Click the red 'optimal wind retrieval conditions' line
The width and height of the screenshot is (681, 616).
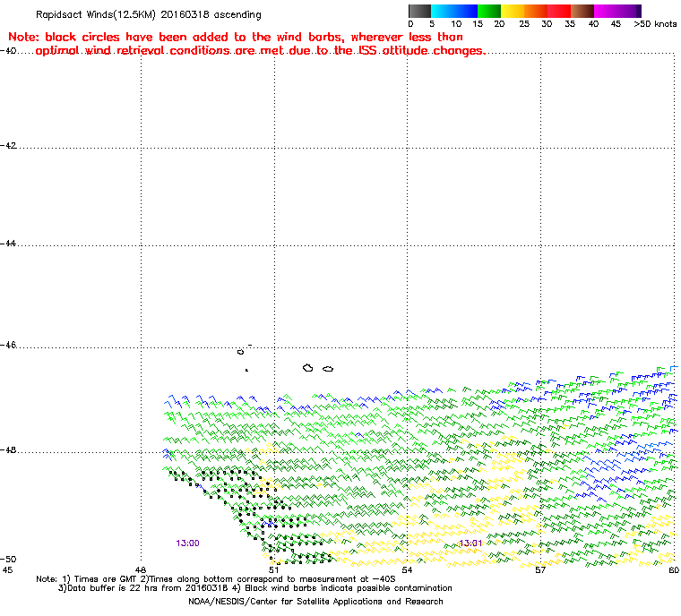coord(260,51)
